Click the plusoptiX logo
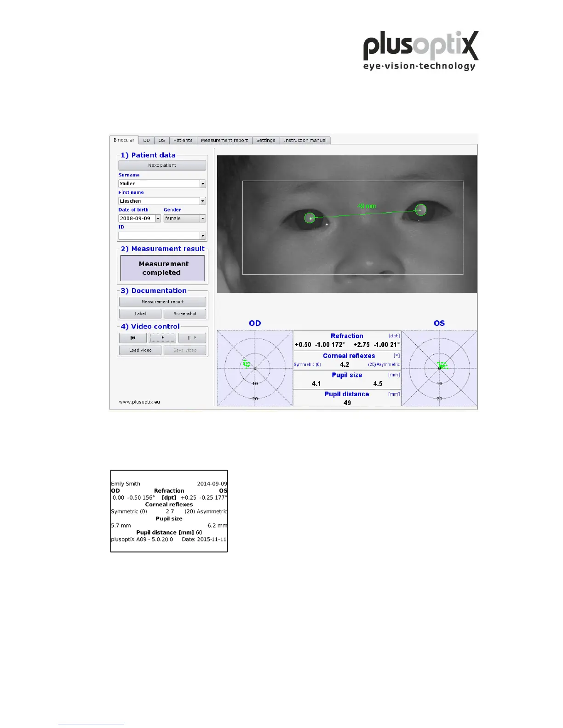 (x=420, y=51)
